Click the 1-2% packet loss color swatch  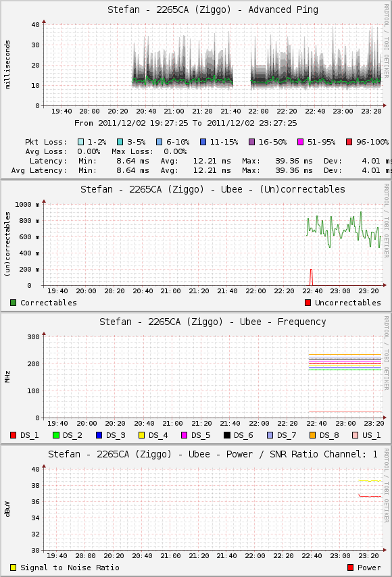(x=81, y=142)
